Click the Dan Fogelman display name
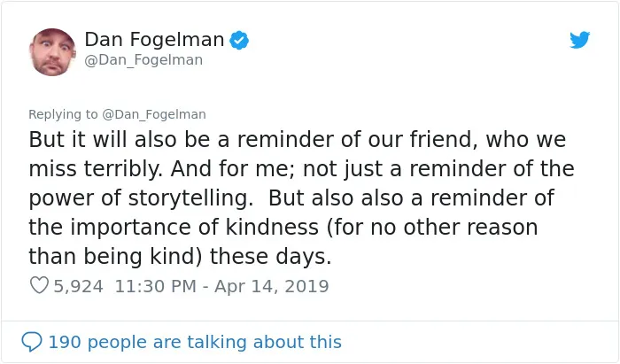Image resolution: width=620 pixels, height=364 pixels. pyautogui.click(x=154, y=40)
